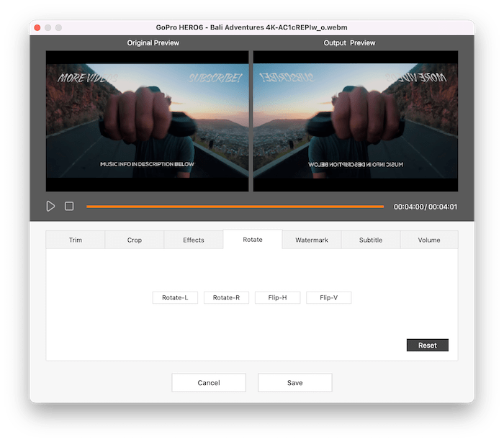Rotate video left with Rotate-L
Screen dimensions: 504x442
(175, 297)
